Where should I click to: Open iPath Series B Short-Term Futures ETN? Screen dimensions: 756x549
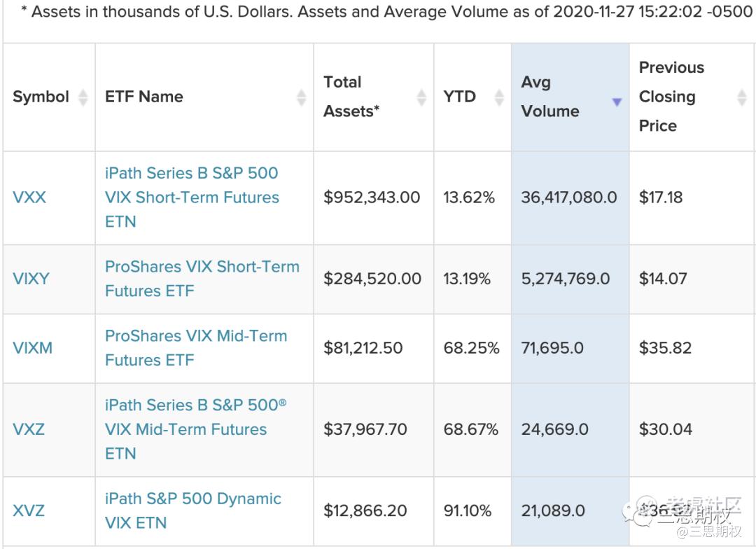[x=191, y=197]
